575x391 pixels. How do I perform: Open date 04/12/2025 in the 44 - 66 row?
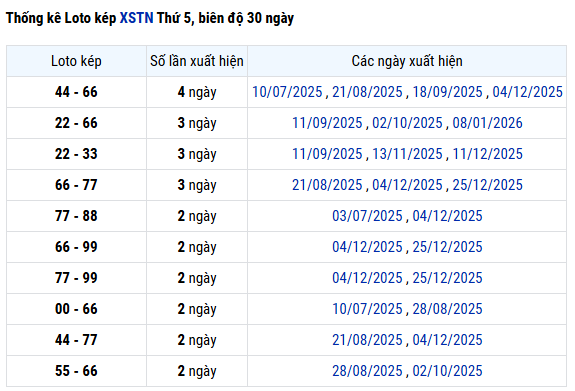(527, 92)
